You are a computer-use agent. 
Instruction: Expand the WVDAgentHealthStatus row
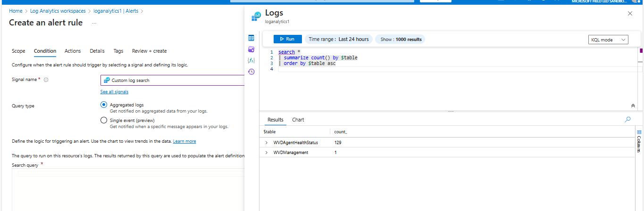(267, 142)
